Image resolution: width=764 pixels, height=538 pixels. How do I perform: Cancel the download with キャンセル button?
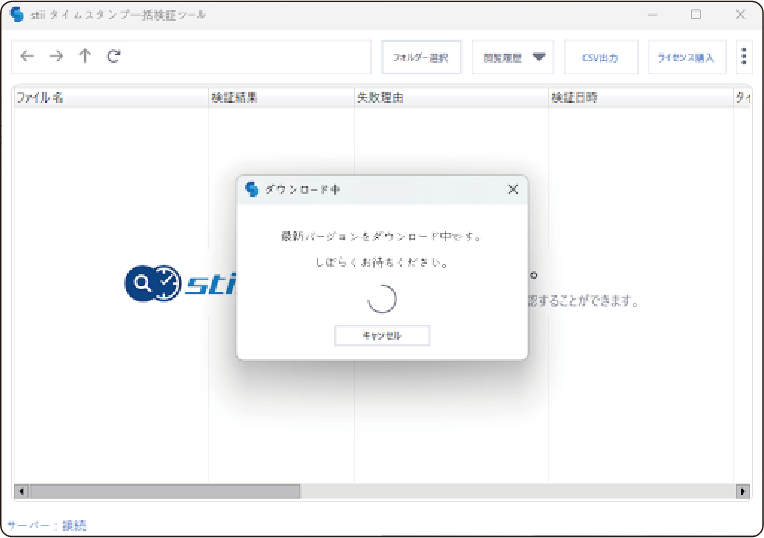coord(382,336)
